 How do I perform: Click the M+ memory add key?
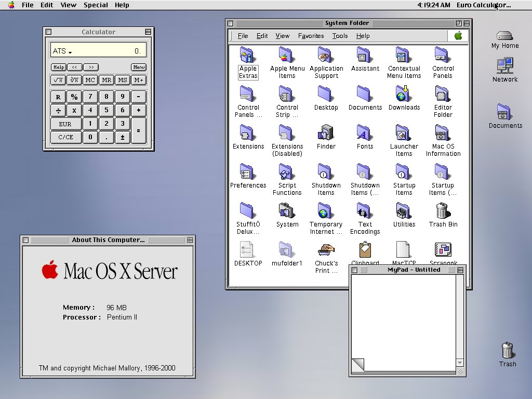coord(139,80)
